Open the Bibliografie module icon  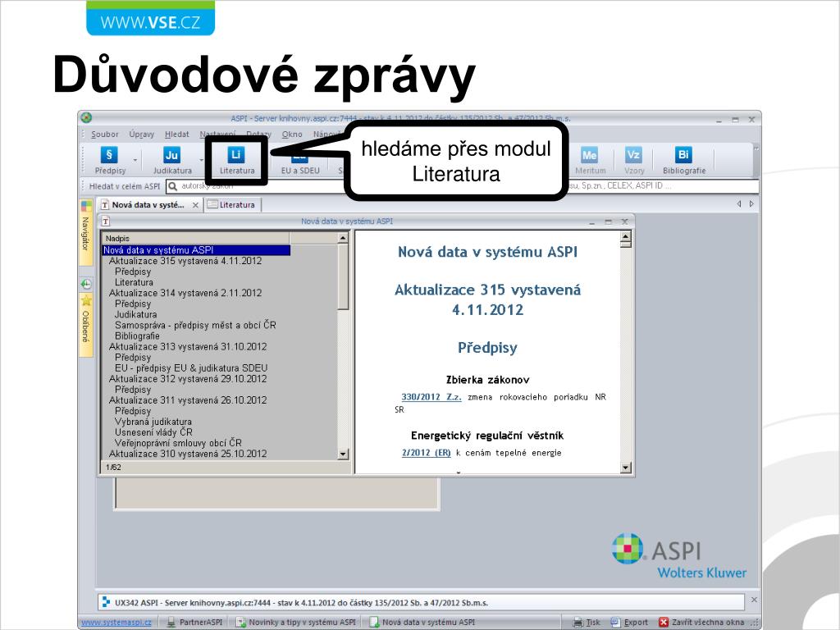[x=683, y=155]
